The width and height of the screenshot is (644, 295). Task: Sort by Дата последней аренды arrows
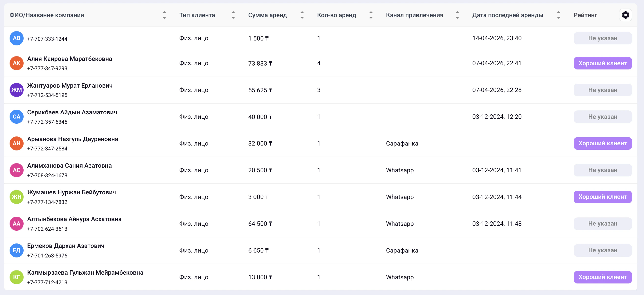[x=559, y=15]
